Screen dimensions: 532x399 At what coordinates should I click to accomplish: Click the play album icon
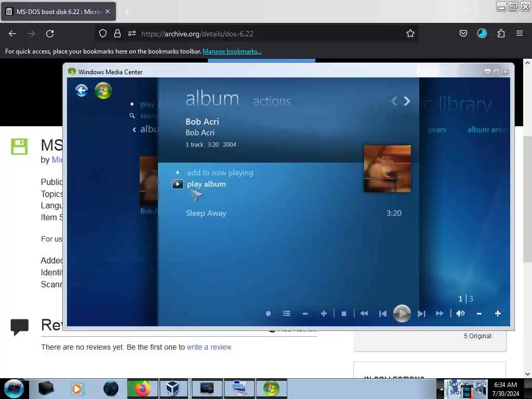click(178, 184)
